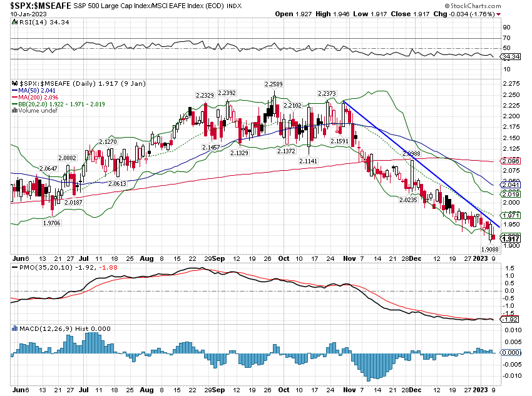Click the 2.2102 price label
This screenshot has width=532, height=396.
coord(292,106)
